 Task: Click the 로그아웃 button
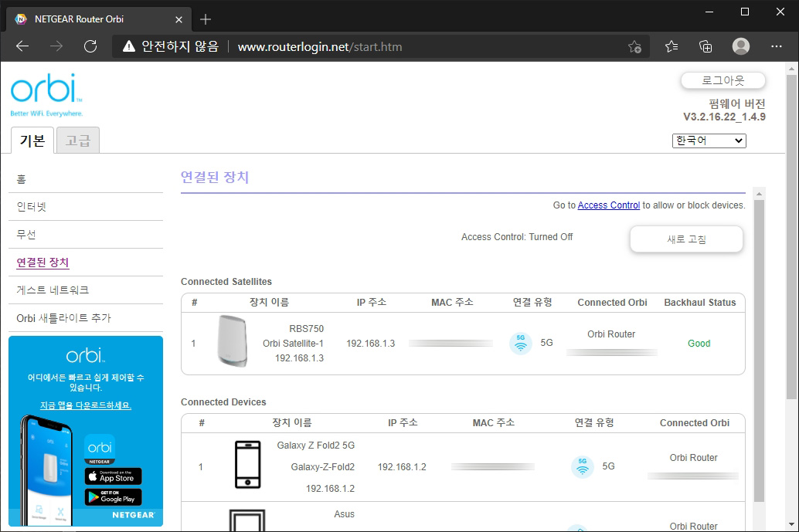723,80
